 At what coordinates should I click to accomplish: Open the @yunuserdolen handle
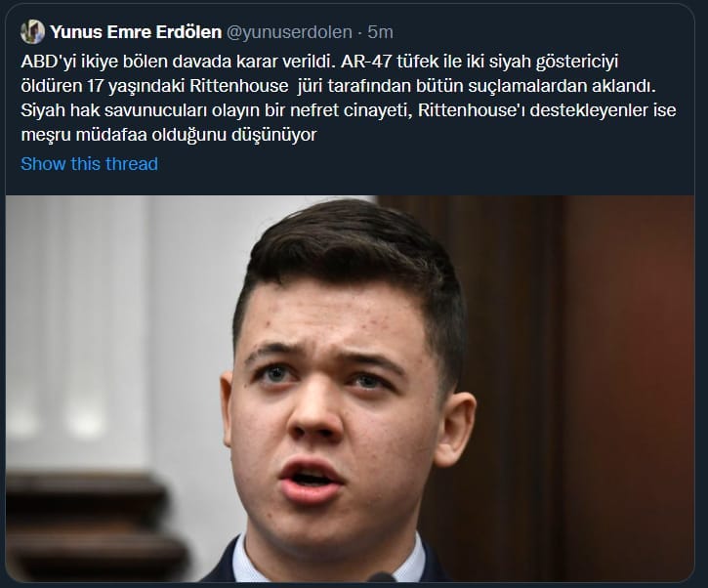coord(288,32)
